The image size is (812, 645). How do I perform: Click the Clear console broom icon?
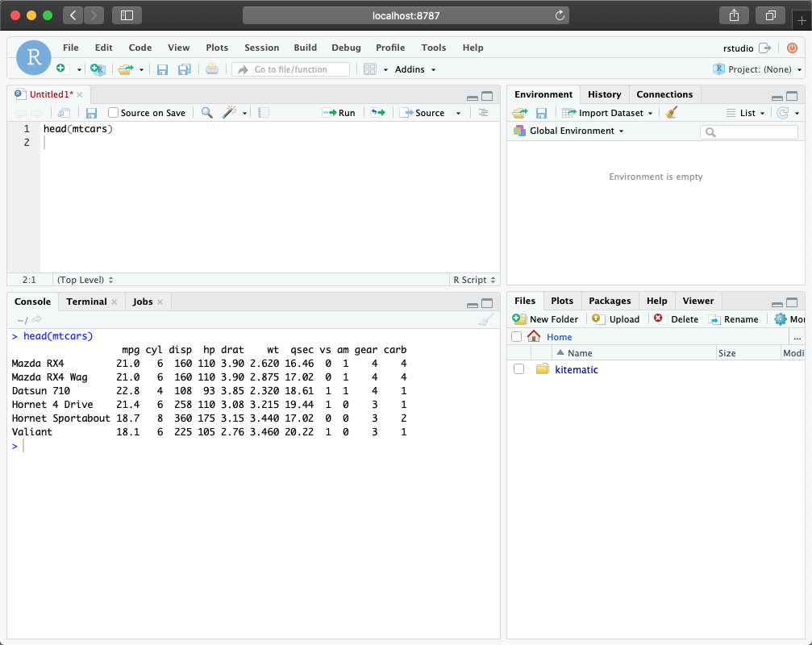(485, 320)
